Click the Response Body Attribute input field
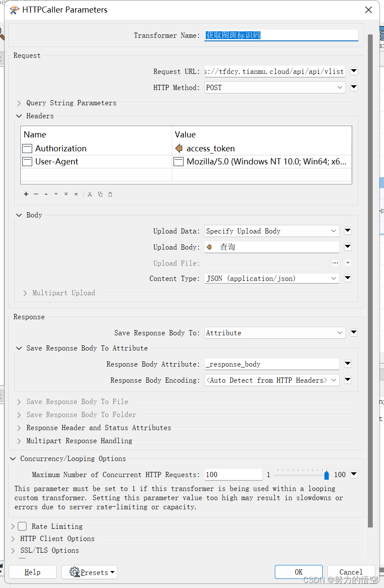The image size is (384, 588). (272, 364)
